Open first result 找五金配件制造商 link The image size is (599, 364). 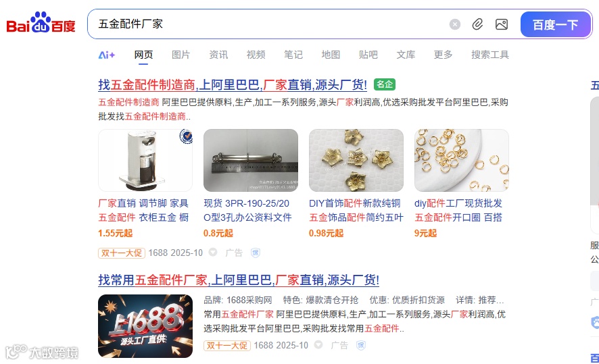point(233,84)
